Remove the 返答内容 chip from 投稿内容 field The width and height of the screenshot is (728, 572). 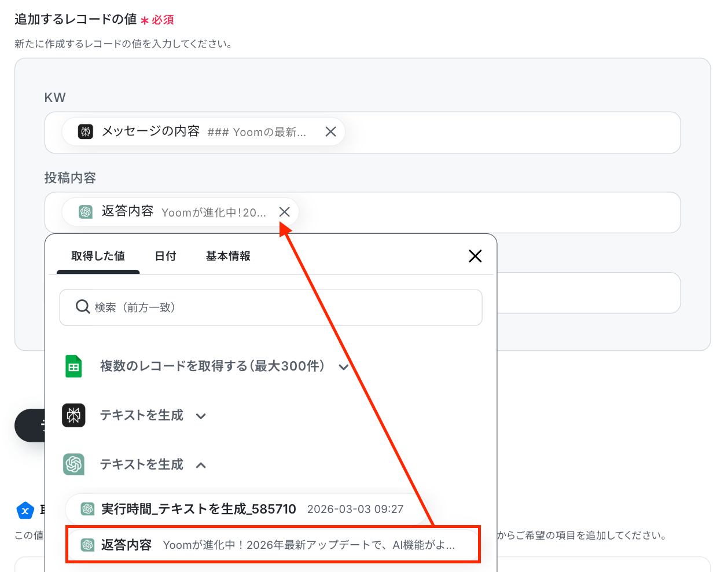(x=284, y=212)
